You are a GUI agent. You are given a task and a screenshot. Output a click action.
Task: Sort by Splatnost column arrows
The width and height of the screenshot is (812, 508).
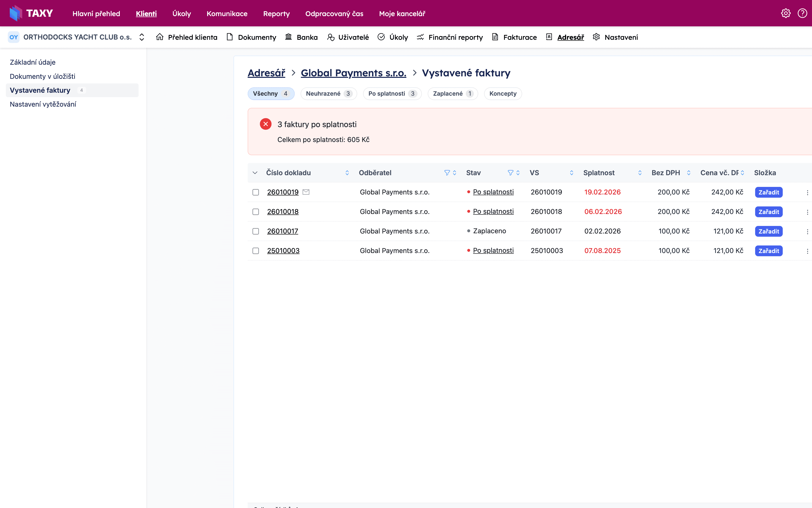coord(640,173)
